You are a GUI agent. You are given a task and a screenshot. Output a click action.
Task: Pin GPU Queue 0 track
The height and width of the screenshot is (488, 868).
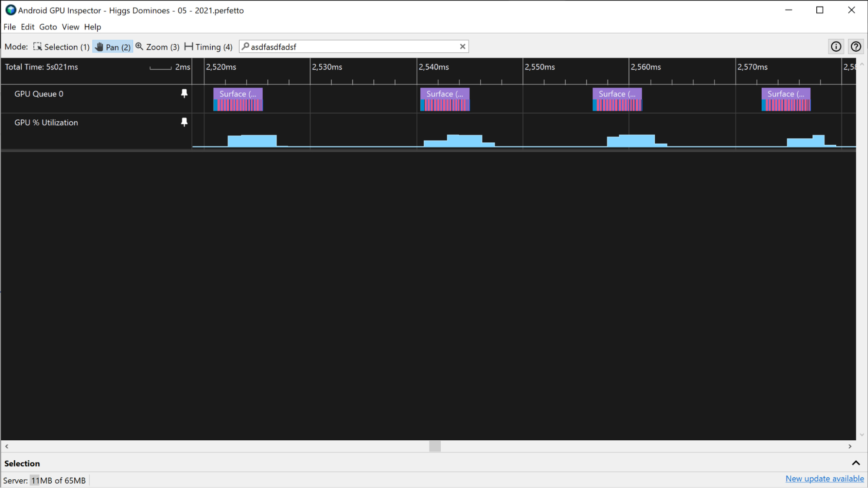[184, 94]
